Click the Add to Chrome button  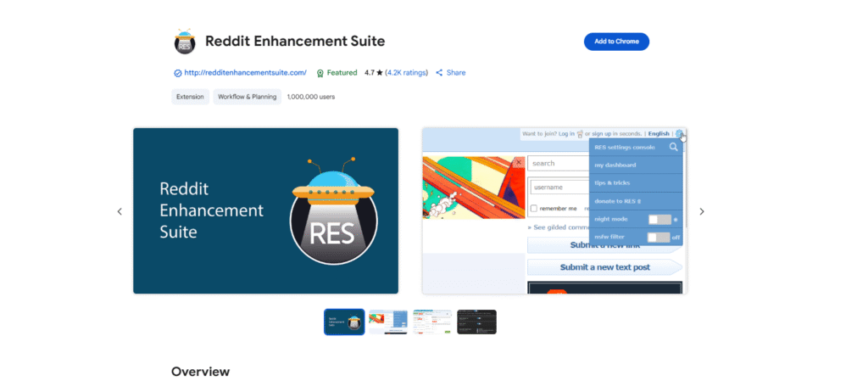(x=616, y=42)
